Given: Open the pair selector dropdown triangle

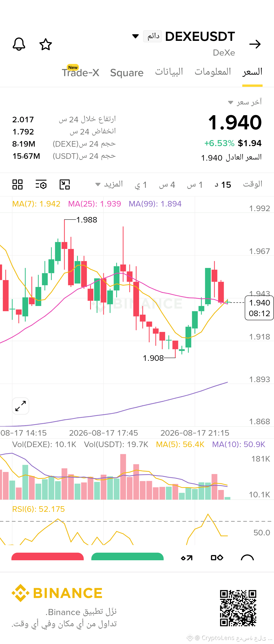Looking at the screenshot, I should (135, 36).
